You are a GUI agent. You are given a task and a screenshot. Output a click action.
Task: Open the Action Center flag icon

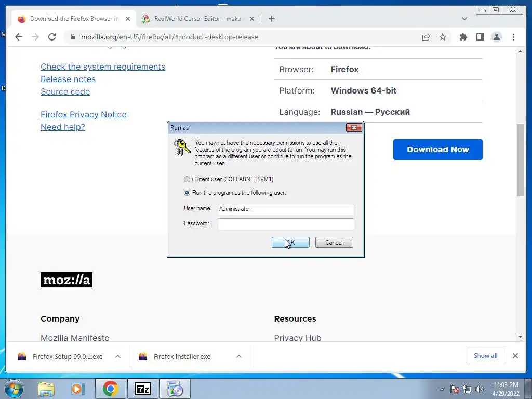[454, 389]
